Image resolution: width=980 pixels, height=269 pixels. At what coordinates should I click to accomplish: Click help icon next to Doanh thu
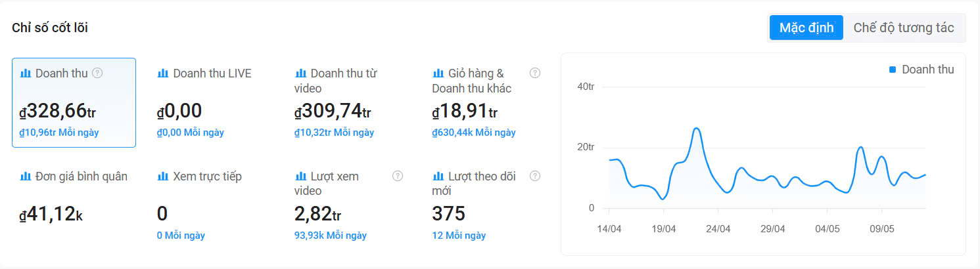pos(97,73)
